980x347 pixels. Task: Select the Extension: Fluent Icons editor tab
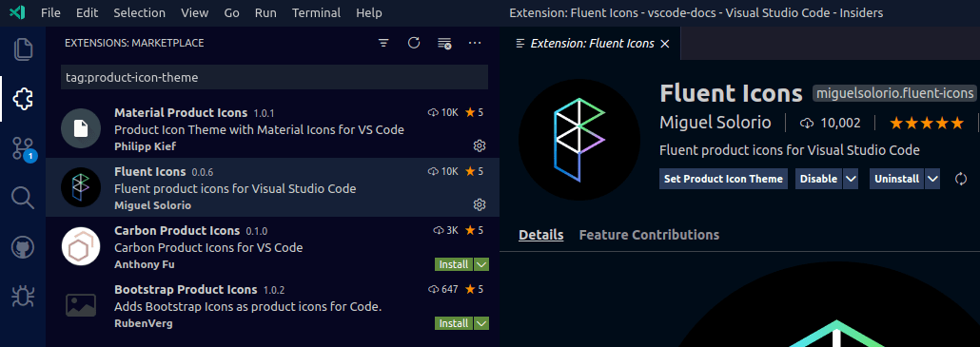(591, 44)
